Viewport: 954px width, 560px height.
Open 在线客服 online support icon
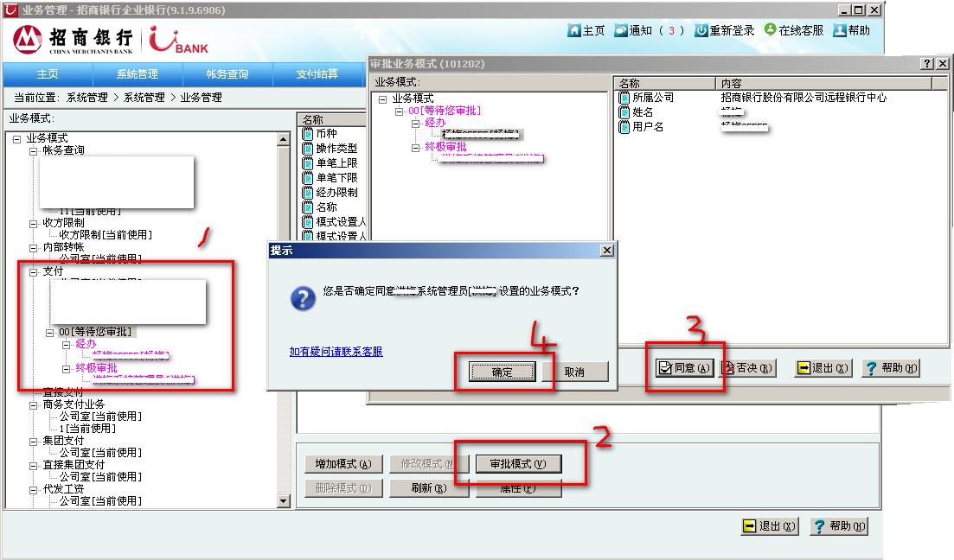(x=771, y=29)
